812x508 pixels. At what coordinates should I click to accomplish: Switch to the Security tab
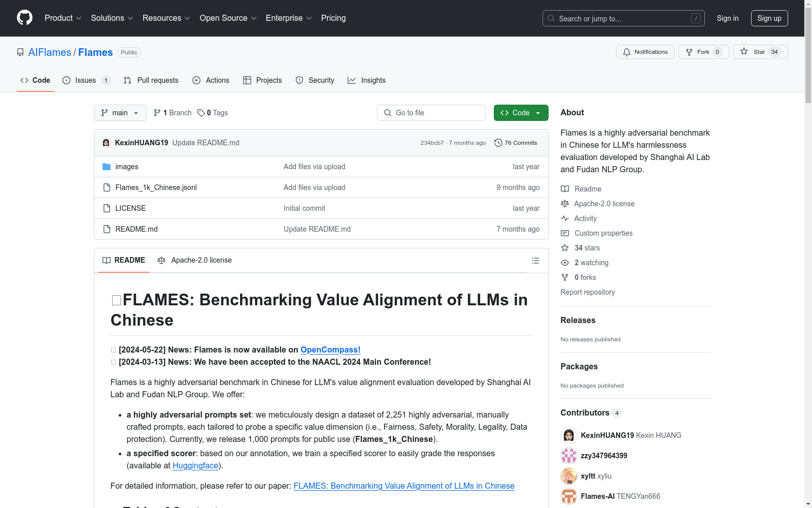click(315, 80)
